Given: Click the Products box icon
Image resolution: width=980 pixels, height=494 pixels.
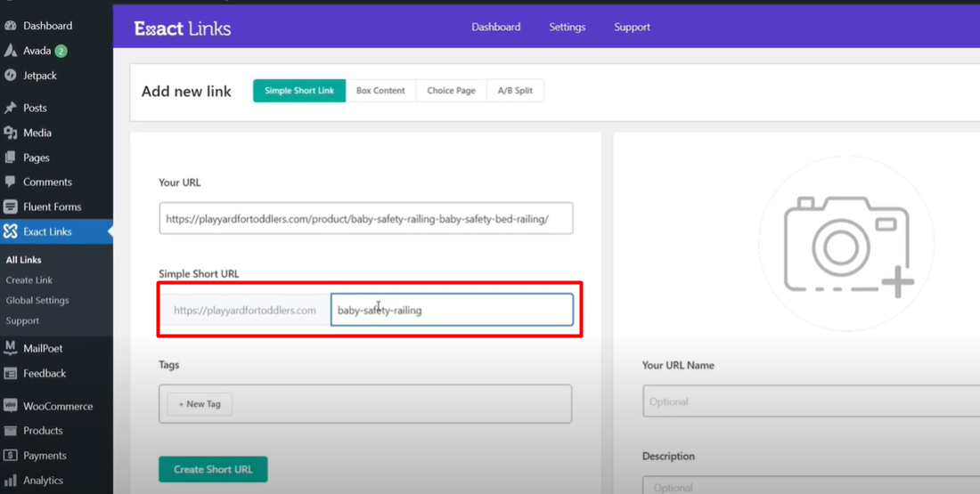Looking at the screenshot, I should pos(10,430).
